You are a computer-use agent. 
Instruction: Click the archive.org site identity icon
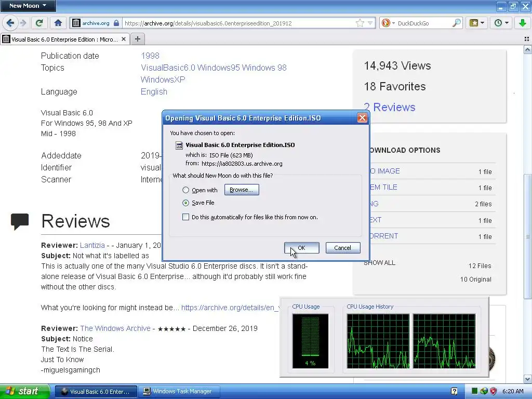coord(76,23)
